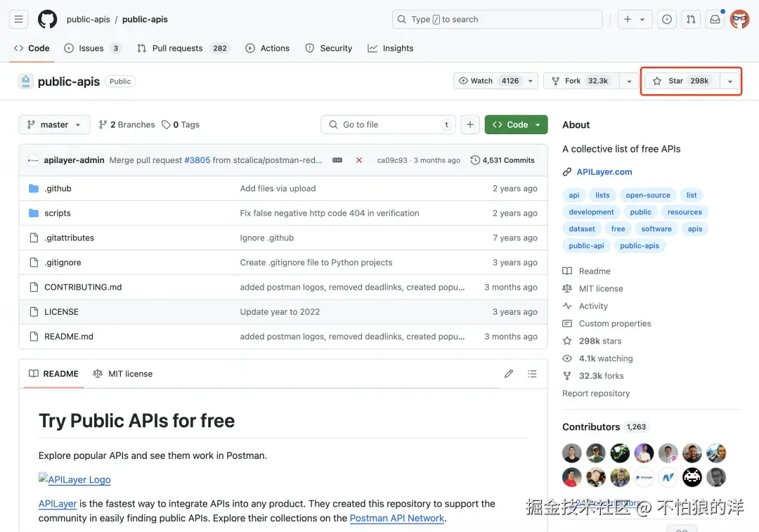Screen dimensions: 759x532
Task: Click the Postman API Network link
Action: click(x=397, y=518)
